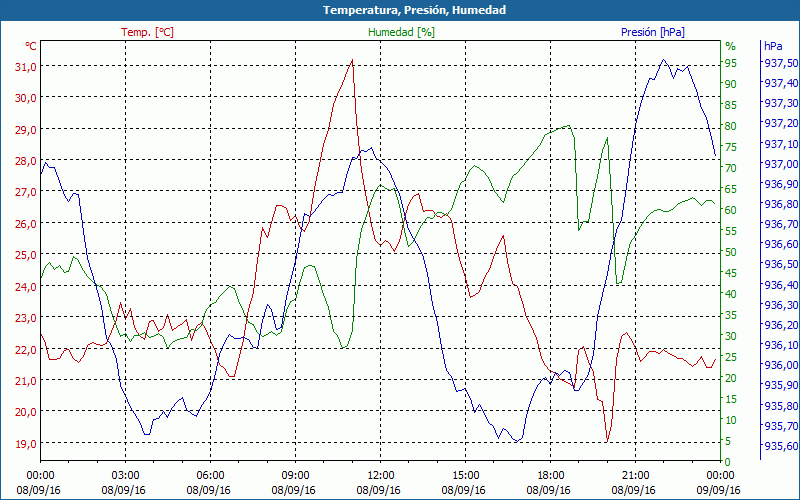
Task: Select the 19,0 temperature axis tick
Action: (26, 443)
